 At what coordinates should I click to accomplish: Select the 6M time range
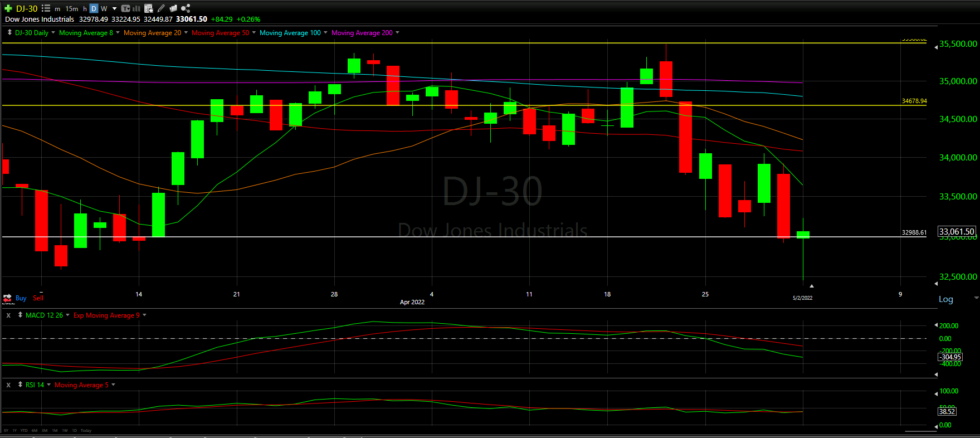click(35, 431)
